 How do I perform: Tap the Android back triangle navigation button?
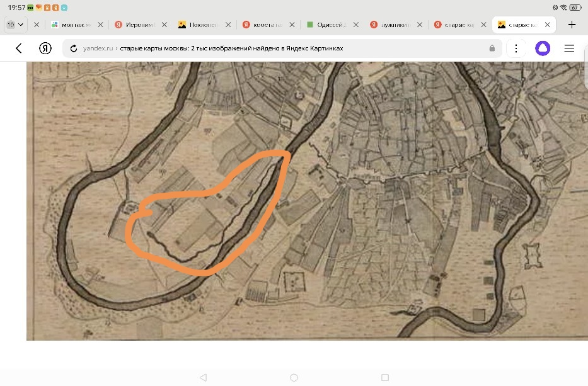click(204, 377)
